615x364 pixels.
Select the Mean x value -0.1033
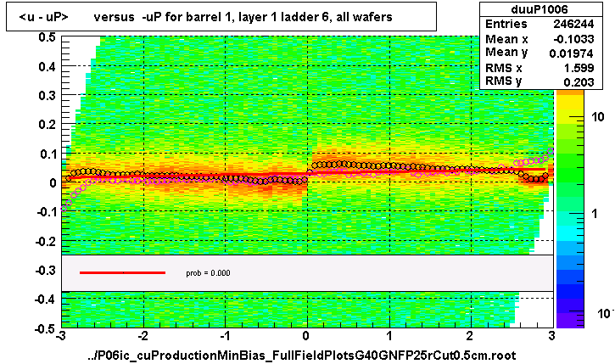click(x=573, y=39)
